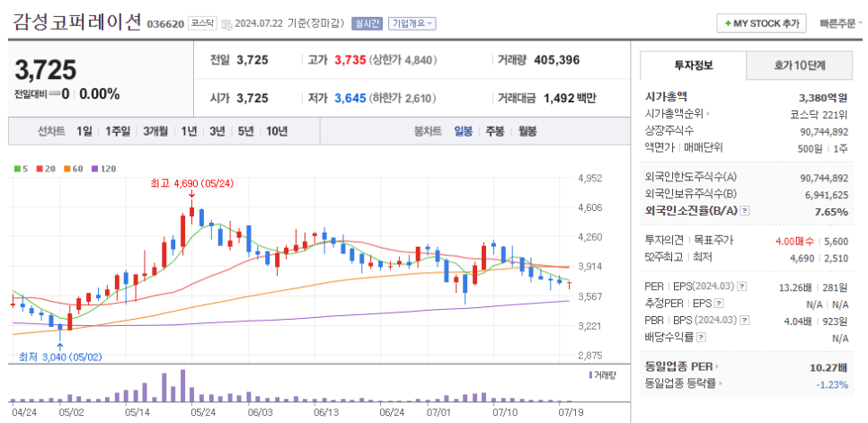Click the 코스닥 market badge
The image size is (868, 423).
point(202,23)
